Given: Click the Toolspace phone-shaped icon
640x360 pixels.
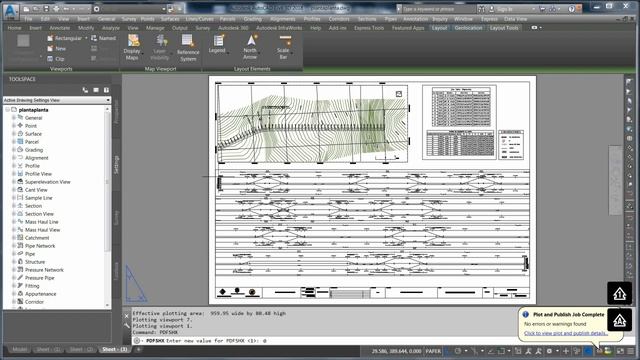Looking at the screenshot, I should point(85,90).
